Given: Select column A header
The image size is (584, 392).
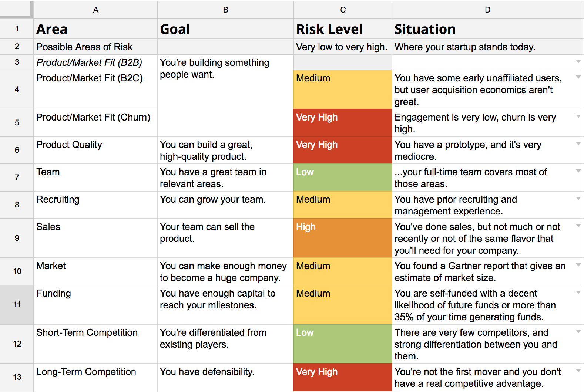Looking at the screenshot, I should click(95, 10).
